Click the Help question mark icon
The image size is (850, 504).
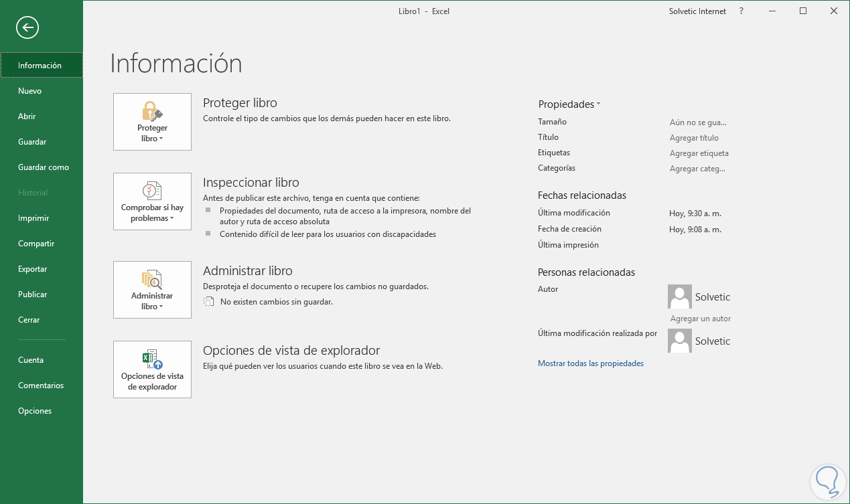click(x=741, y=11)
